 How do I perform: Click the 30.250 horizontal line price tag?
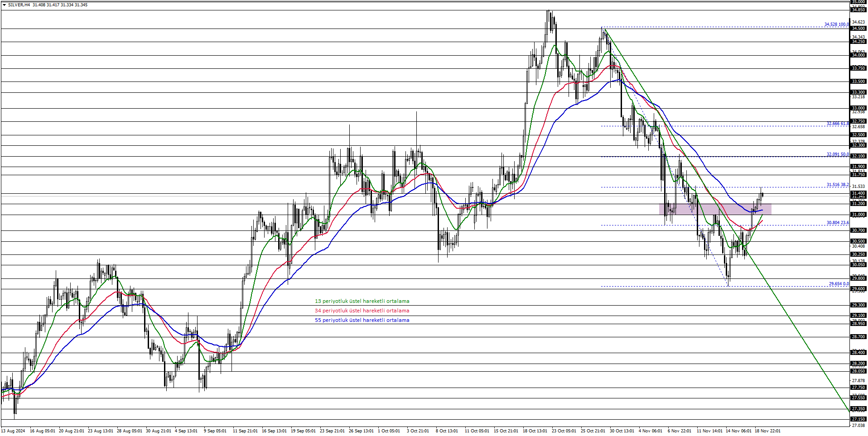(858, 254)
